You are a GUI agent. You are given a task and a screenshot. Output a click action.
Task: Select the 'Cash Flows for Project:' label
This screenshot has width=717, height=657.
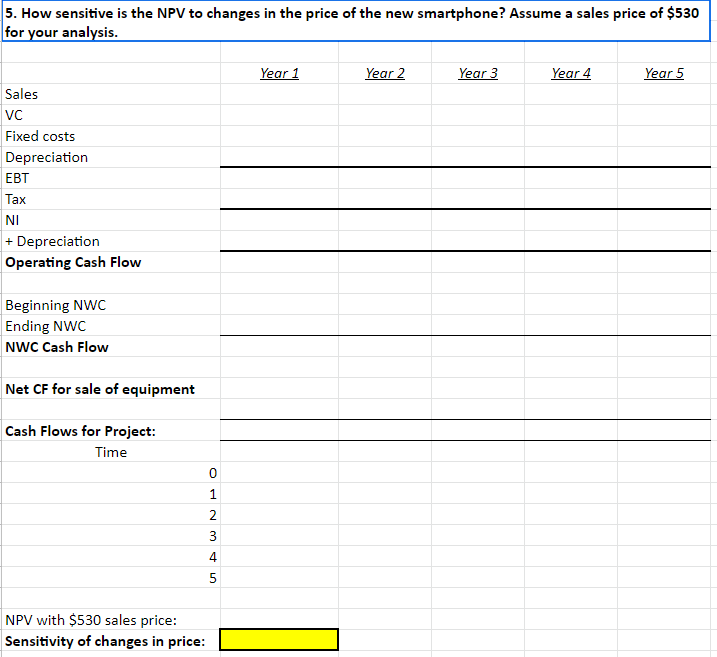click(x=80, y=431)
